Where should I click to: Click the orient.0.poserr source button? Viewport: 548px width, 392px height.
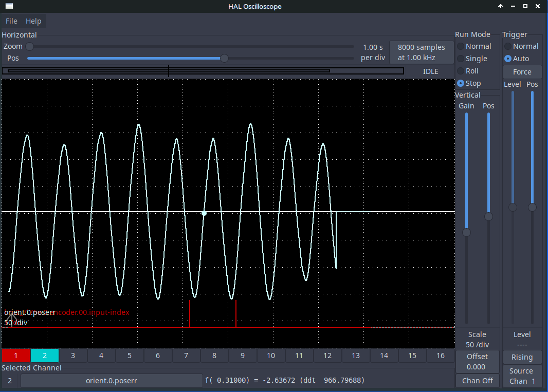click(112, 381)
